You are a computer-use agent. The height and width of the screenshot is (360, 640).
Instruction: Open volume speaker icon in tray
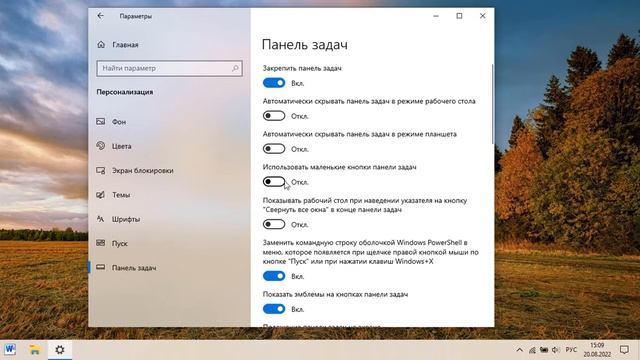[x=556, y=350]
